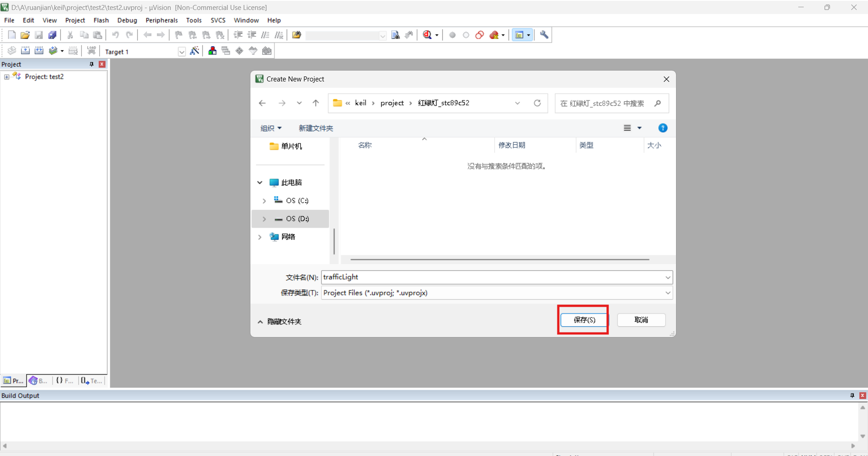This screenshot has height=456, width=868.
Task: Open the Debug menu
Action: click(127, 20)
